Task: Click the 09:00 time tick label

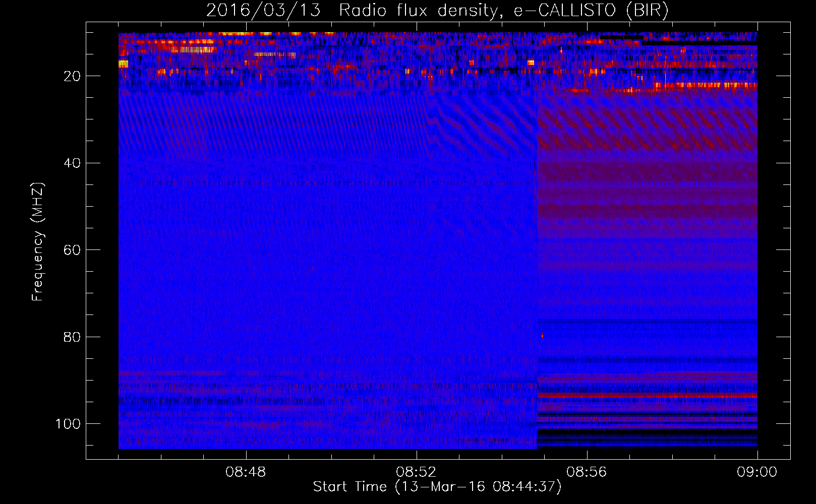Action: (757, 472)
